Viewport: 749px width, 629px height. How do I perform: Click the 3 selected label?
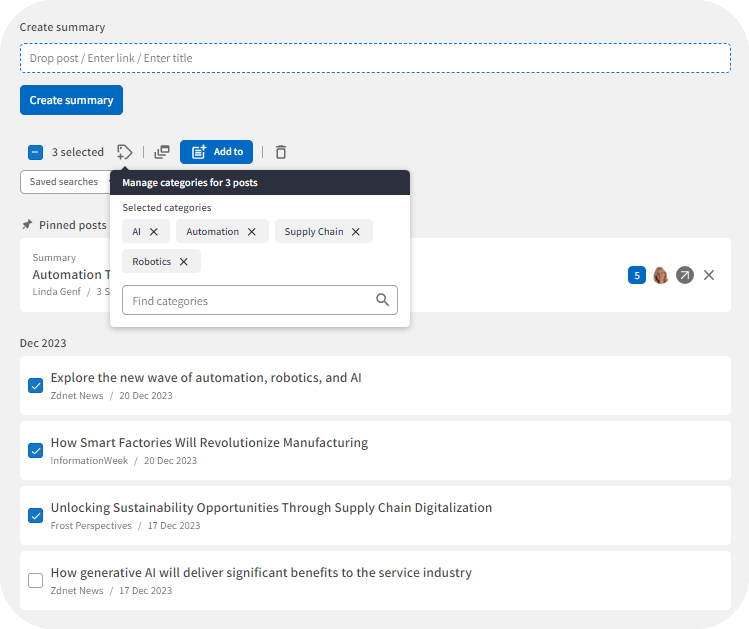(78, 152)
